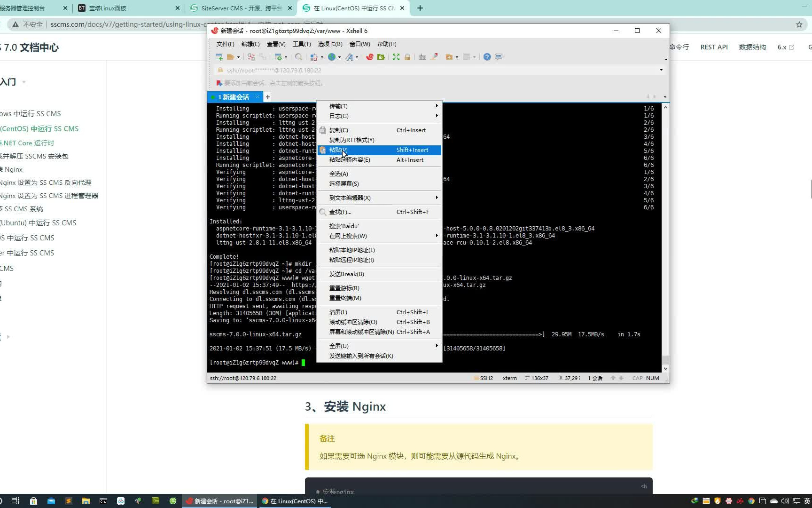The width and height of the screenshot is (812, 508).
Task: Enable 发送键输入到所有会话 option
Action: (361, 356)
